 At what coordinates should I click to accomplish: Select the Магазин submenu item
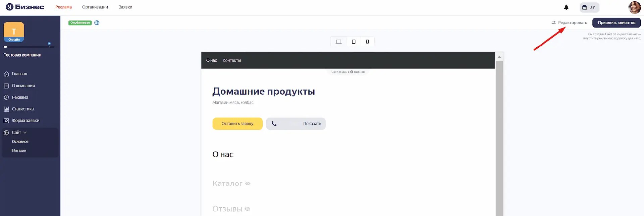(19, 151)
